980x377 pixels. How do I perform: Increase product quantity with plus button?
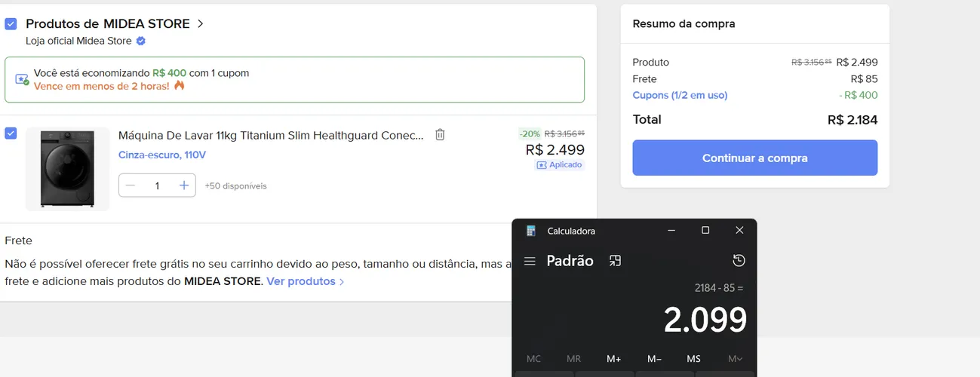183,185
